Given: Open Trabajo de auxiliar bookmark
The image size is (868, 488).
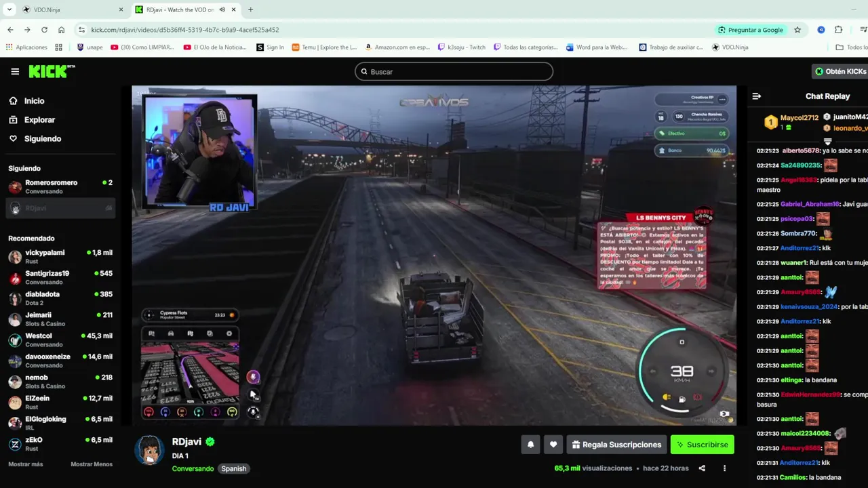Looking at the screenshot, I should point(671,47).
